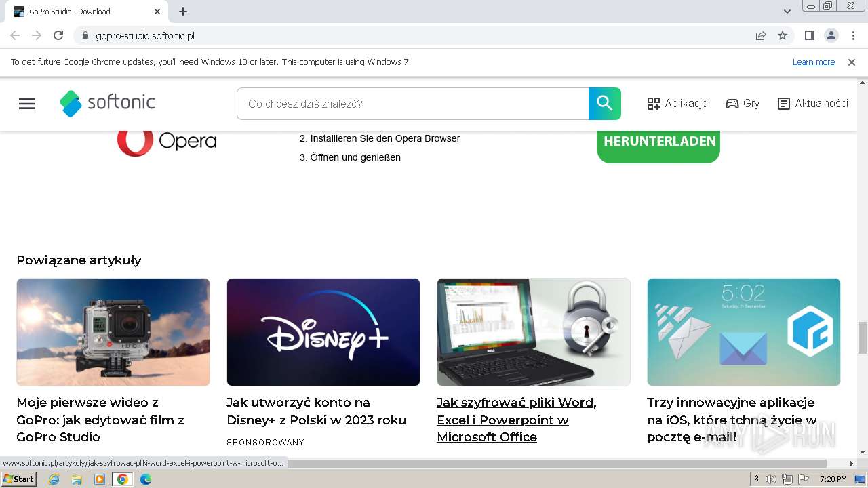Show hidden tray icons arrow
868x488 pixels.
coord(756,479)
